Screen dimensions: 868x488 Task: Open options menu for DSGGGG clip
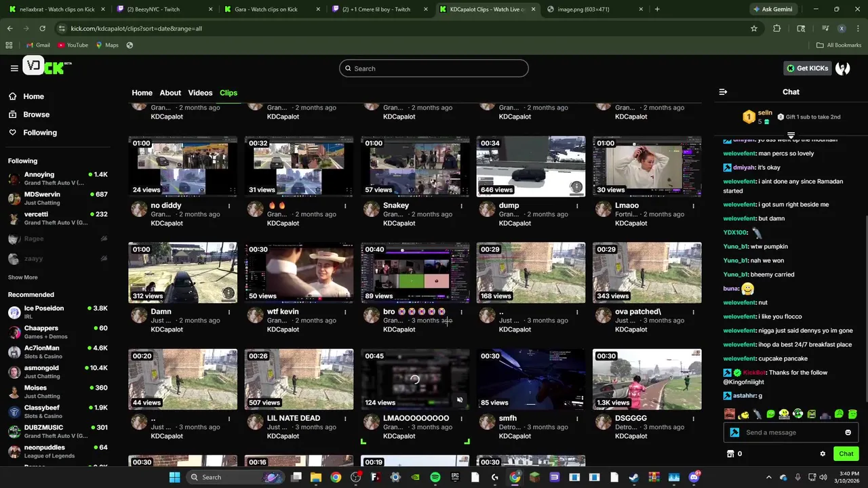click(x=694, y=418)
